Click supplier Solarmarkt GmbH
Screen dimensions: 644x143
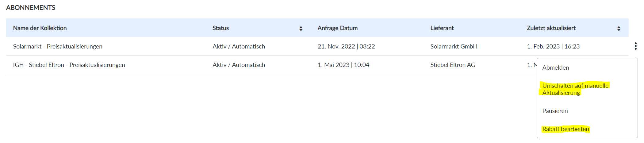click(x=454, y=46)
